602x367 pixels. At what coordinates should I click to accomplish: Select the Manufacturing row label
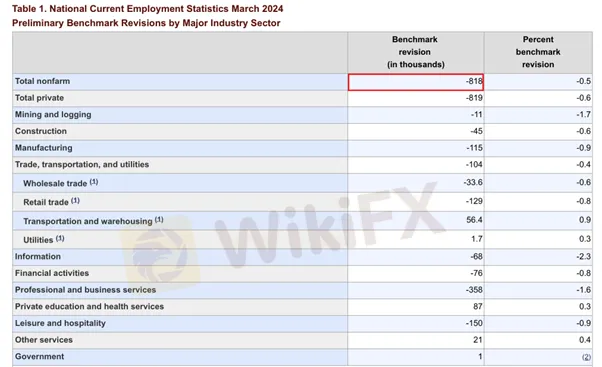pos(44,148)
